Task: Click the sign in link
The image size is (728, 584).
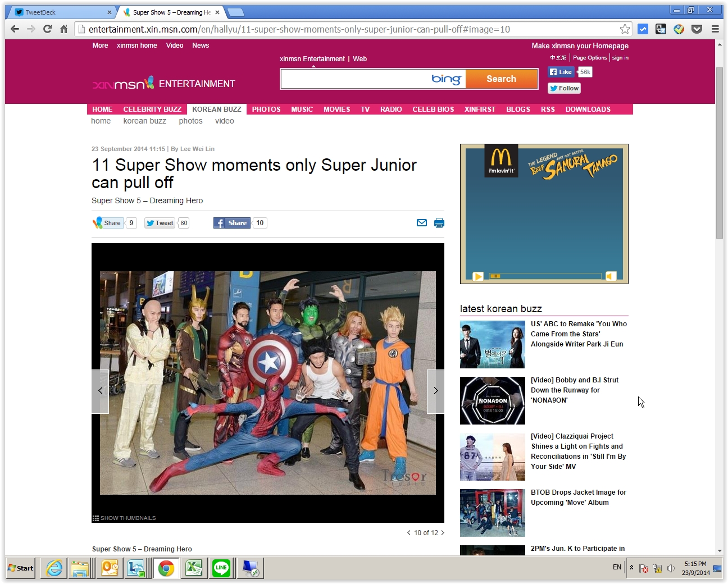Action: pyautogui.click(x=620, y=58)
